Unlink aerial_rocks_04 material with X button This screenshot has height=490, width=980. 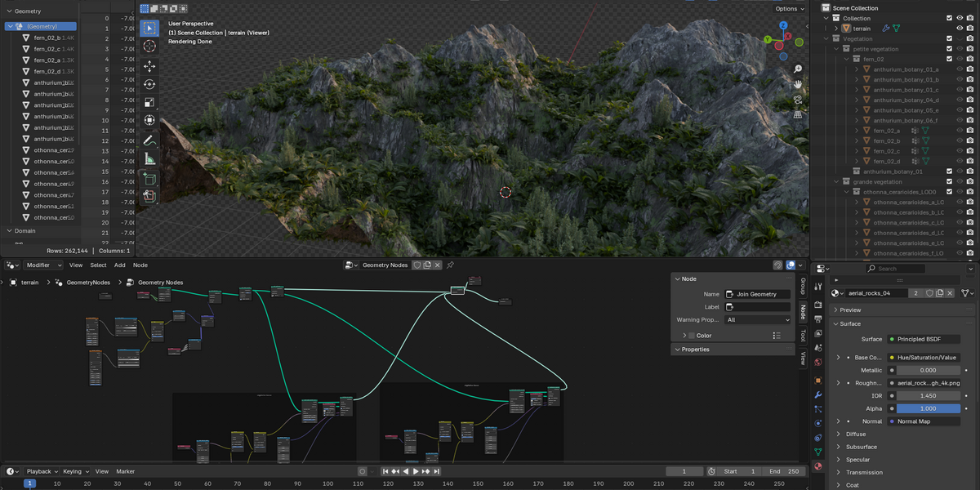click(x=950, y=292)
